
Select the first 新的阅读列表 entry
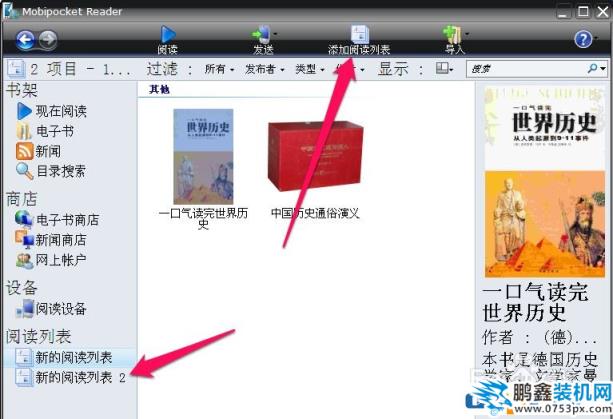[x=74, y=358]
